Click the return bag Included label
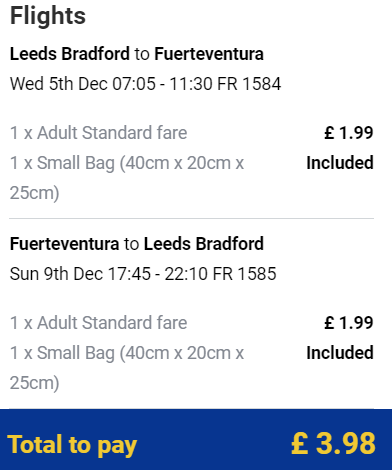The height and width of the screenshot is (470, 392). pyautogui.click(x=340, y=353)
